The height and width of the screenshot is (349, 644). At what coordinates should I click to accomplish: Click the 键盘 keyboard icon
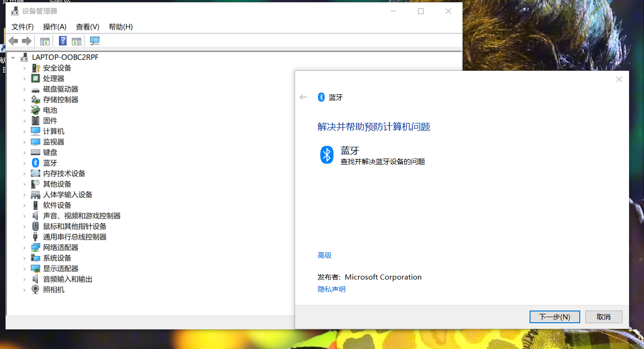[36, 152]
